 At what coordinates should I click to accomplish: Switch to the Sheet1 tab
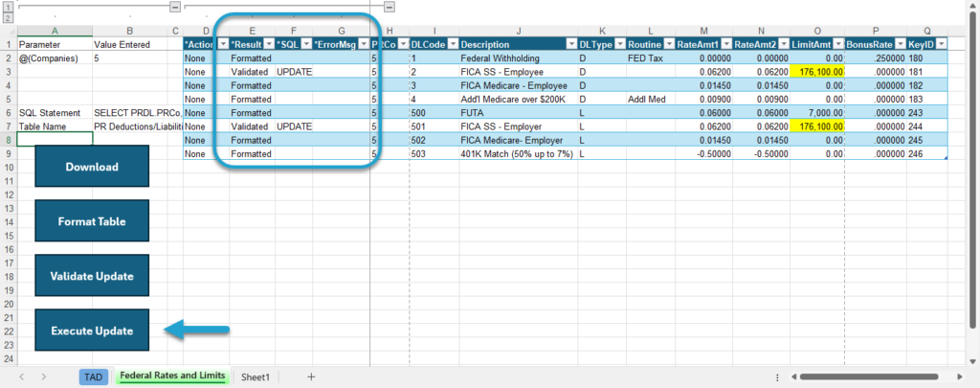tap(255, 377)
